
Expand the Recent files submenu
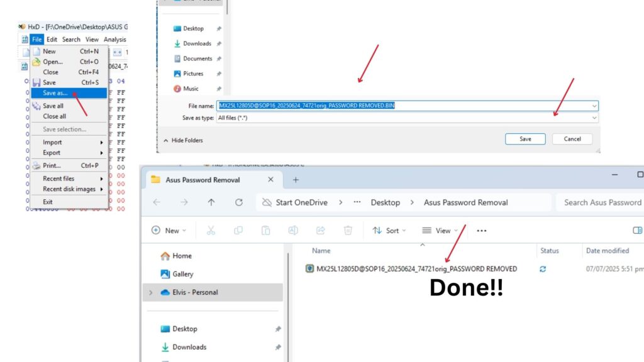(69, 178)
